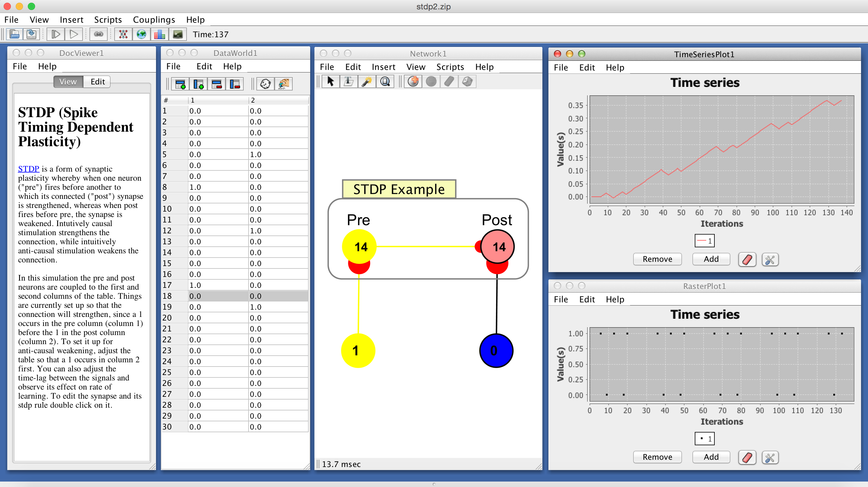Click Add button in TimeSeriesPlot1

point(711,259)
